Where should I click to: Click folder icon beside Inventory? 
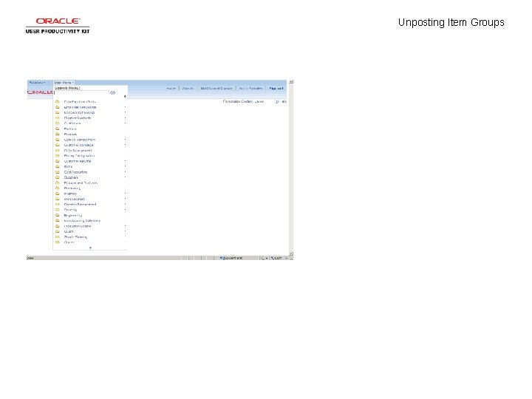tap(58, 194)
